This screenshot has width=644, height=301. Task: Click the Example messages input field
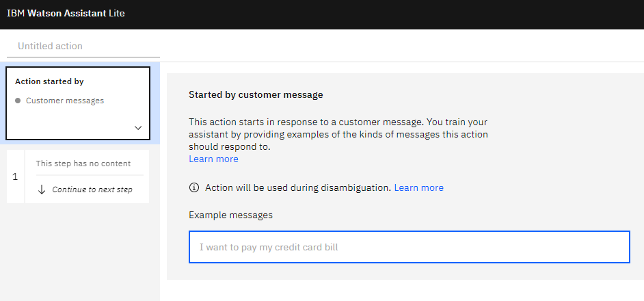(409, 247)
